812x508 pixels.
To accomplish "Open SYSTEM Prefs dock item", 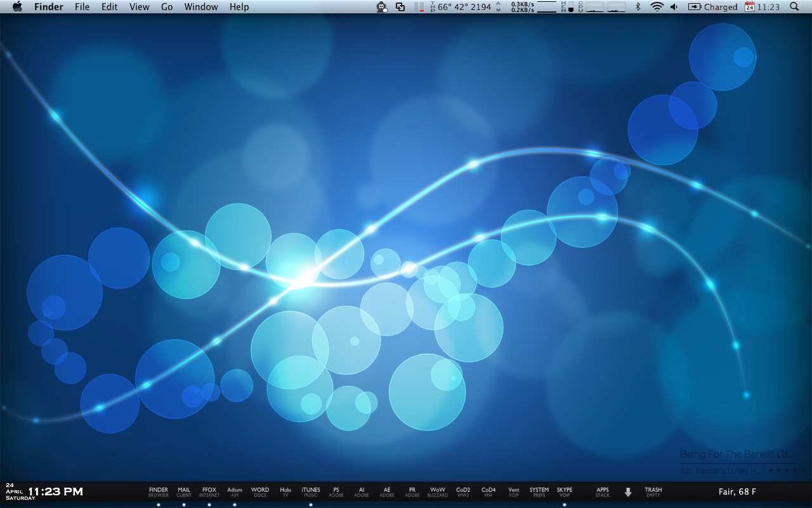I will pyautogui.click(x=539, y=492).
